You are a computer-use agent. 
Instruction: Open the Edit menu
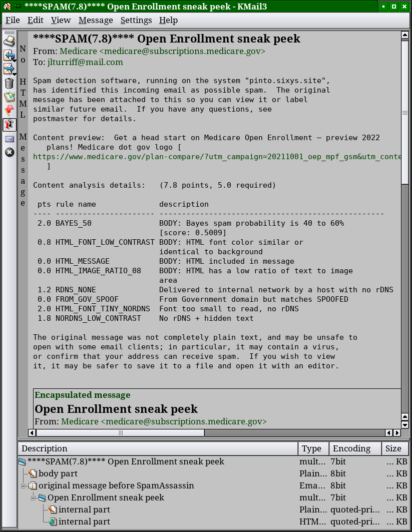coord(36,21)
